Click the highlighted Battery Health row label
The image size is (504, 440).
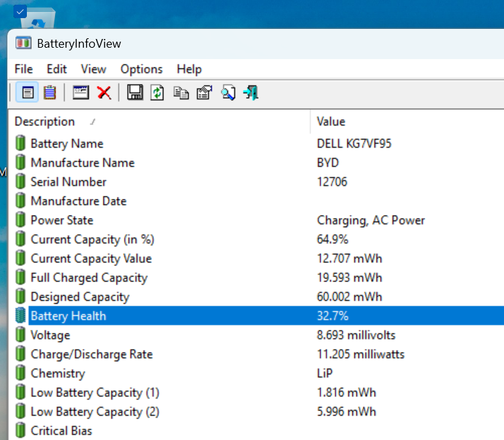68,316
